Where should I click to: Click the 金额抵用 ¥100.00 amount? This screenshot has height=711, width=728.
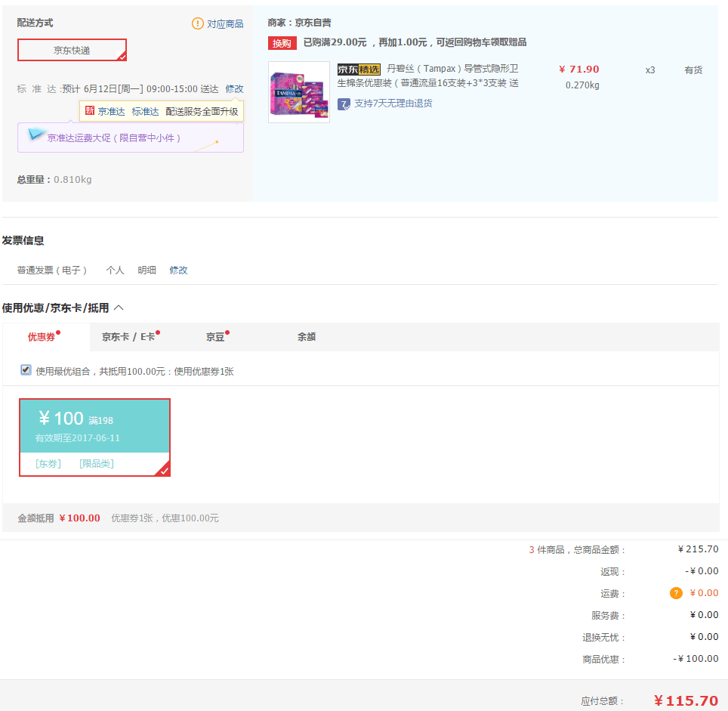(79, 518)
